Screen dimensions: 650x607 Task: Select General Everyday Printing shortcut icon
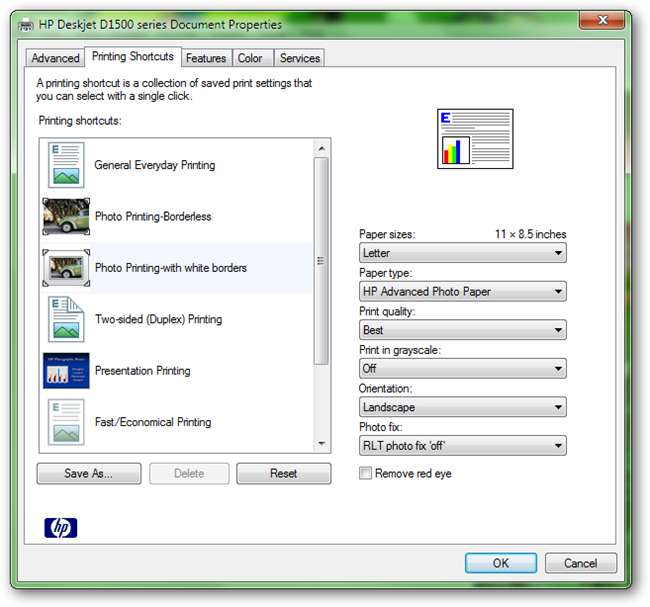66,165
